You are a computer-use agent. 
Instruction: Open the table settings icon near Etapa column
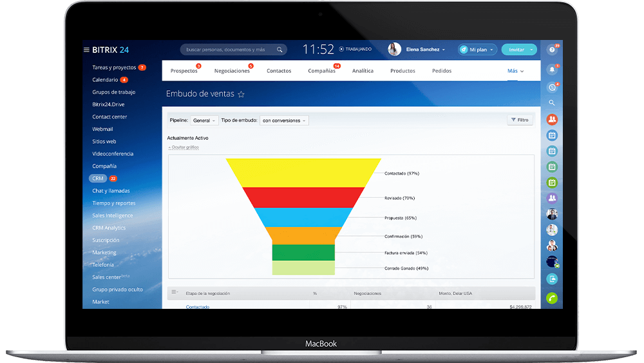point(175,293)
